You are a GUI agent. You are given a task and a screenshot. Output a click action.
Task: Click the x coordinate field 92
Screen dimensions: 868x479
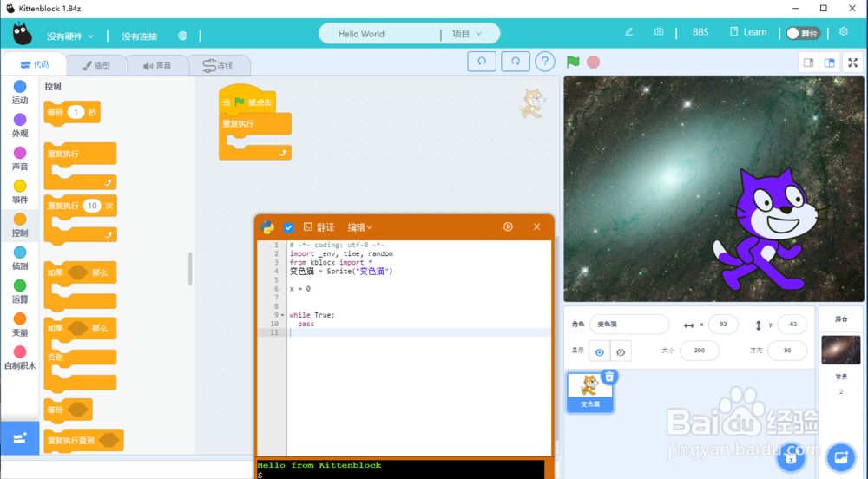(x=723, y=325)
